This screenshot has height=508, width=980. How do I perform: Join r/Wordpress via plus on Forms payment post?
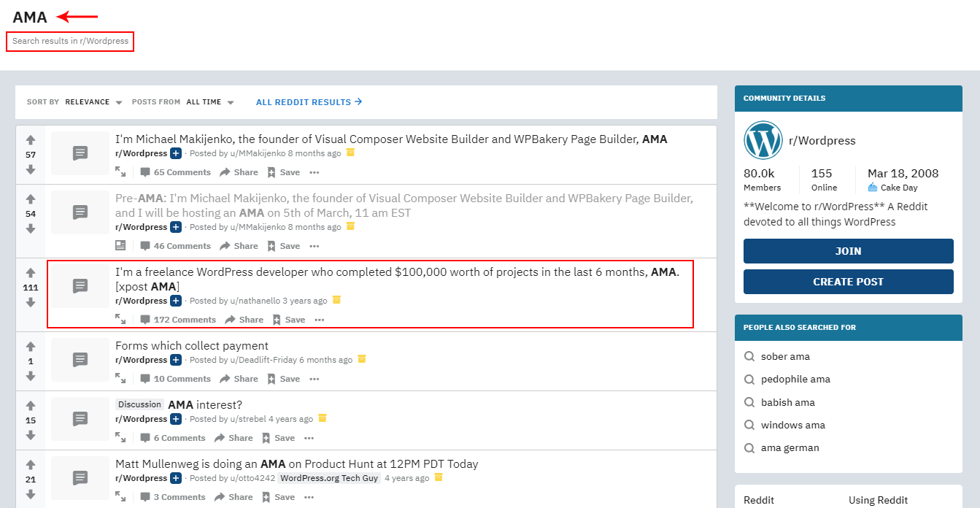176,360
